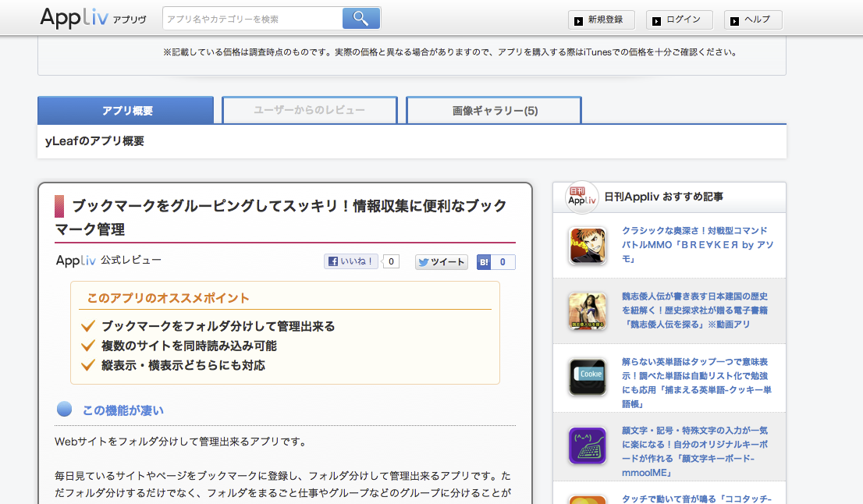Viewport: 863px width, 504px height.
Task: Click the Facebook いいね！ button
Action: 350,261
